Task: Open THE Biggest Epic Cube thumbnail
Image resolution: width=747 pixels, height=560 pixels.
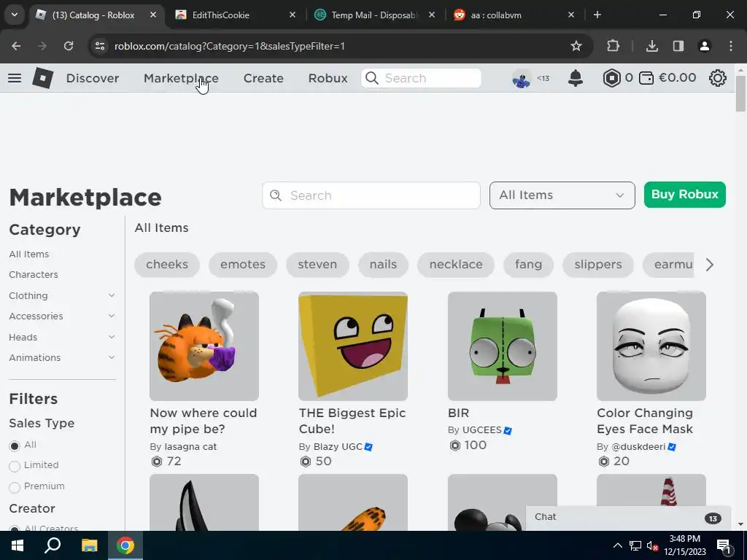Action: coord(353,346)
